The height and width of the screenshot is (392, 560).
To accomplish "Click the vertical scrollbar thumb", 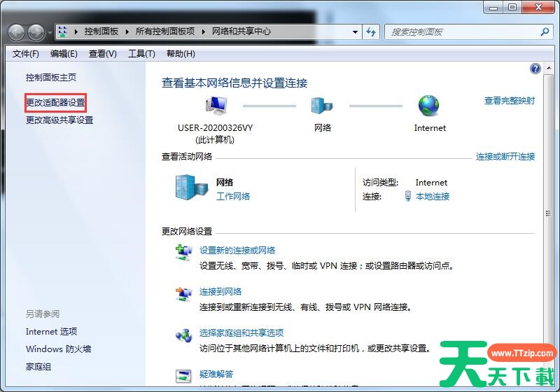I will tap(548, 213).
